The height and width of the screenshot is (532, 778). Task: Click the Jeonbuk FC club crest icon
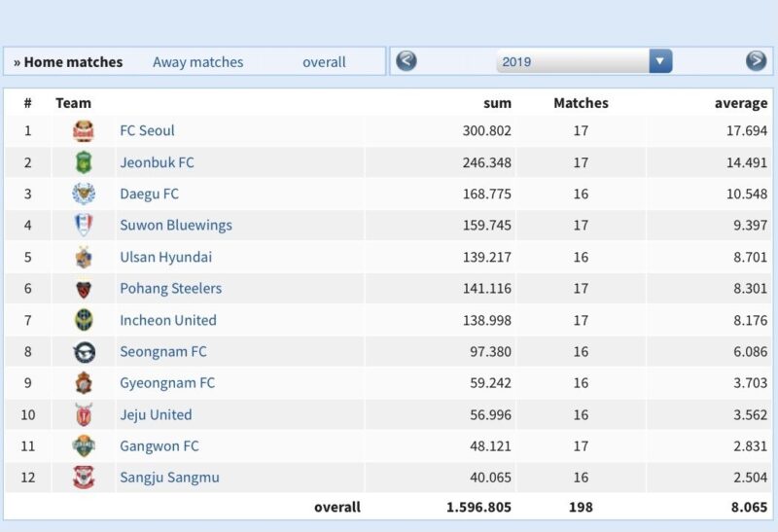point(84,162)
